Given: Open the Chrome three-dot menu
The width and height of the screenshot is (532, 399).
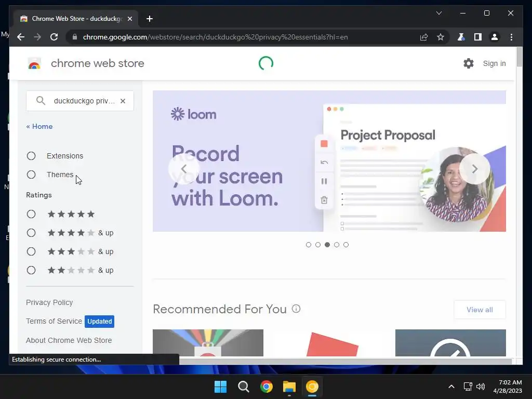Looking at the screenshot, I should pos(511,37).
